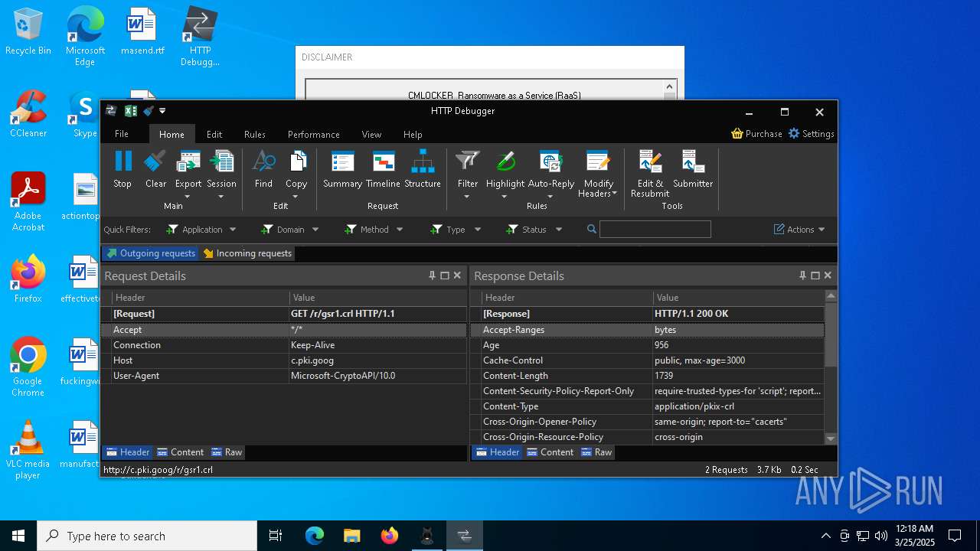Click the Windows taskbar search box
980x551 pixels.
click(147, 536)
